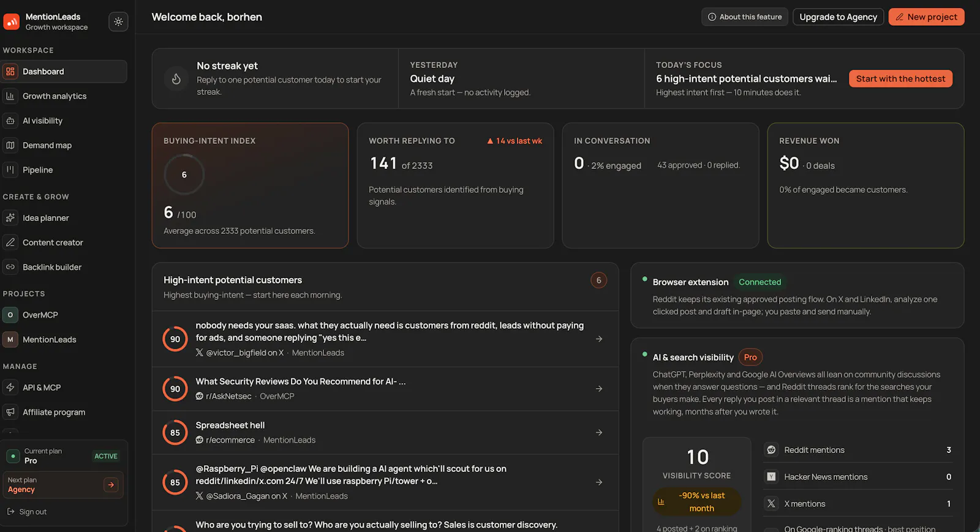
Task: Click the MentionLeads project M badge
Action: point(10,339)
